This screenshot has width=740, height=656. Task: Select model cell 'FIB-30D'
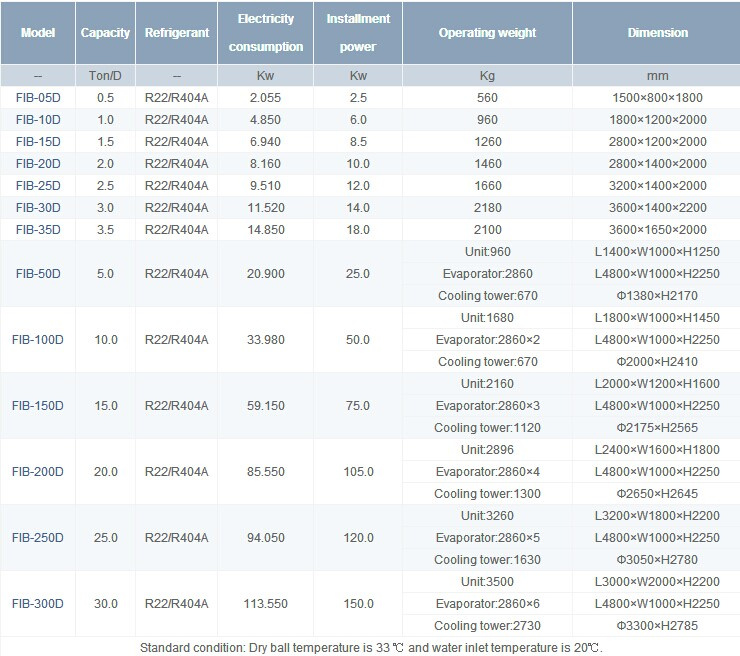pyautogui.click(x=38, y=208)
